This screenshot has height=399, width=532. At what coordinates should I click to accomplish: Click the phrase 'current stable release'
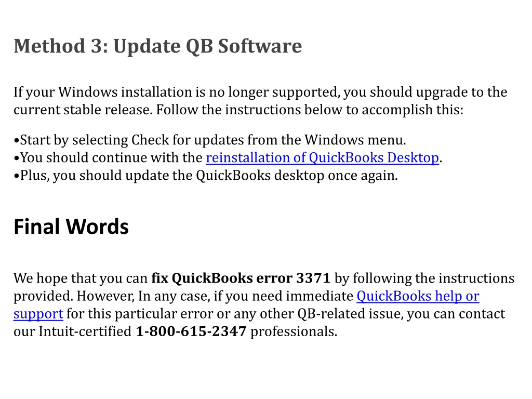pyautogui.click(x=83, y=110)
